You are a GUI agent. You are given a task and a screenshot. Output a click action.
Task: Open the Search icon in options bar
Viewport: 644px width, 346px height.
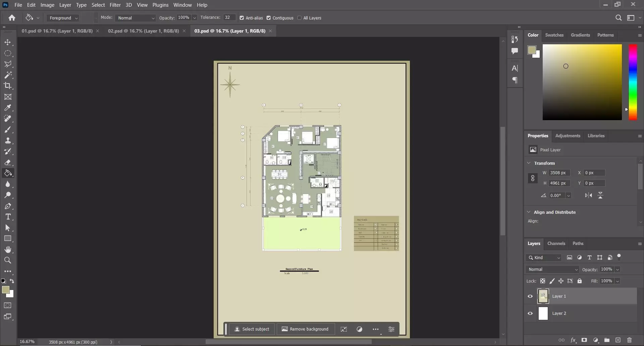click(x=619, y=18)
